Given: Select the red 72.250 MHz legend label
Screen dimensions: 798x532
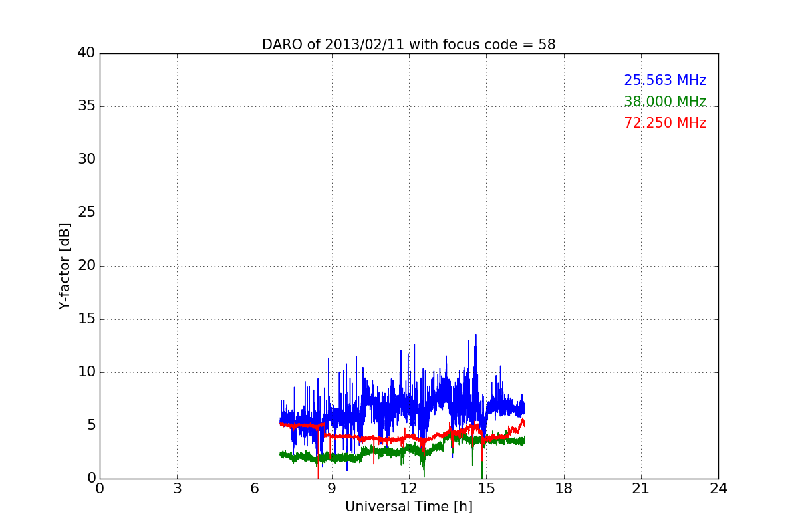Looking at the screenshot, I should [x=665, y=123].
